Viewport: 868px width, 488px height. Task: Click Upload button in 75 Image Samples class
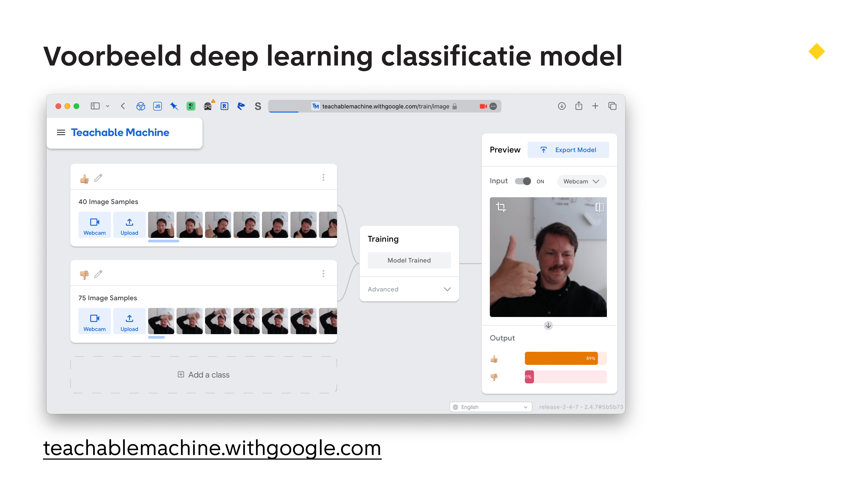pos(129,321)
